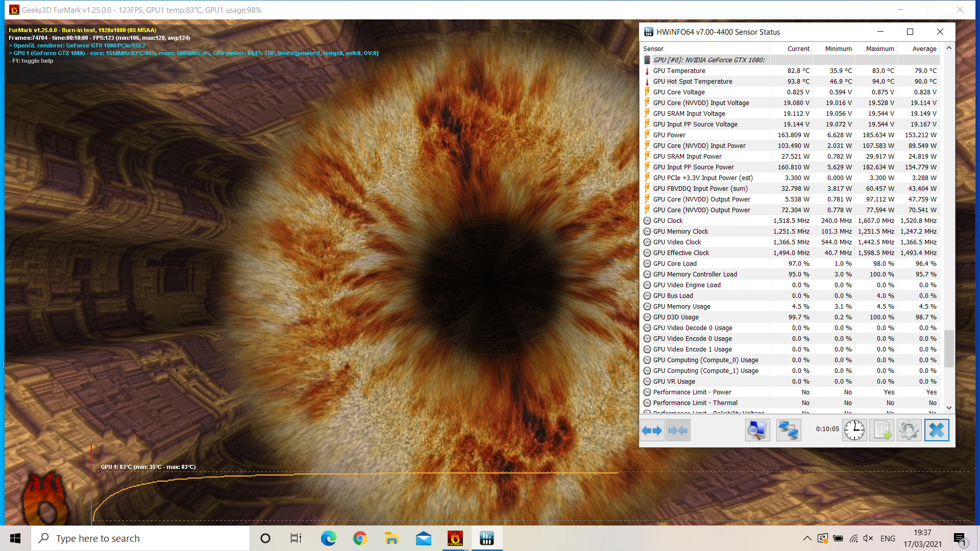The height and width of the screenshot is (551, 980).
Task: Minimize the HWiNFO64 Sensor Status window
Action: coord(880,32)
